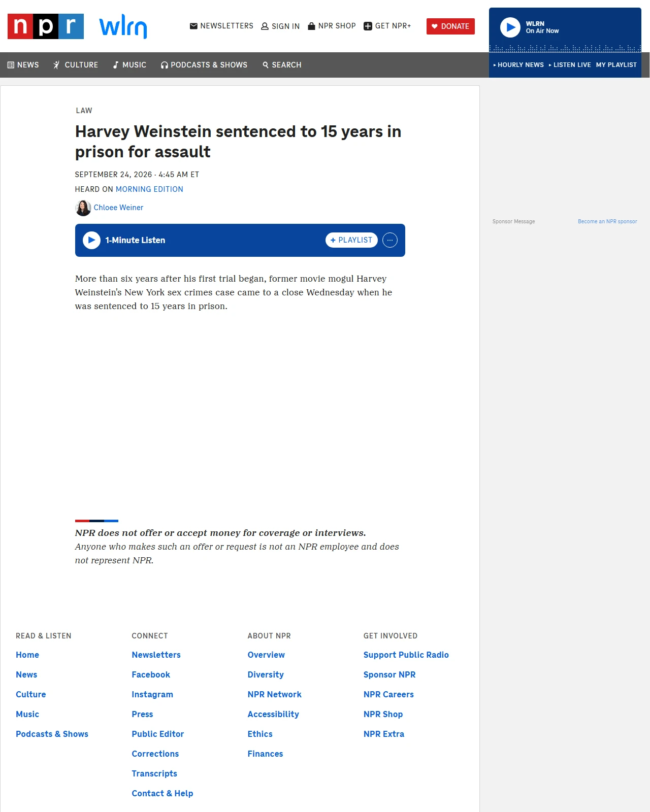Open the News menu

(23, 65)
